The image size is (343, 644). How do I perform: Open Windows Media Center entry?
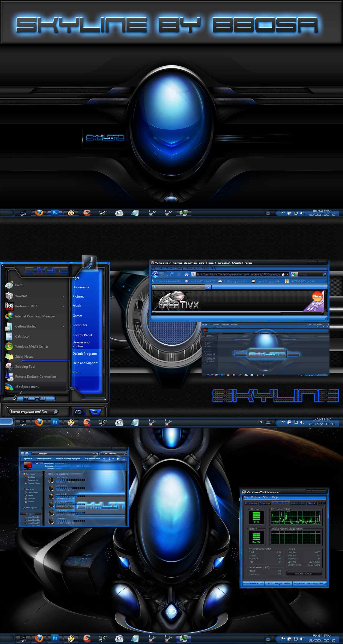click(36, 346)
